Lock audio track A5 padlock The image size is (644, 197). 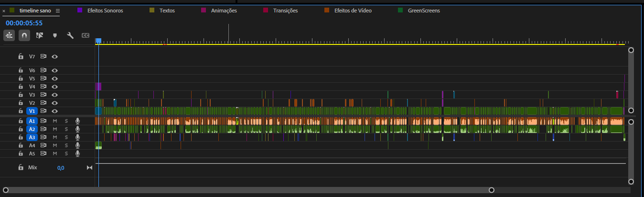[20, 154]
